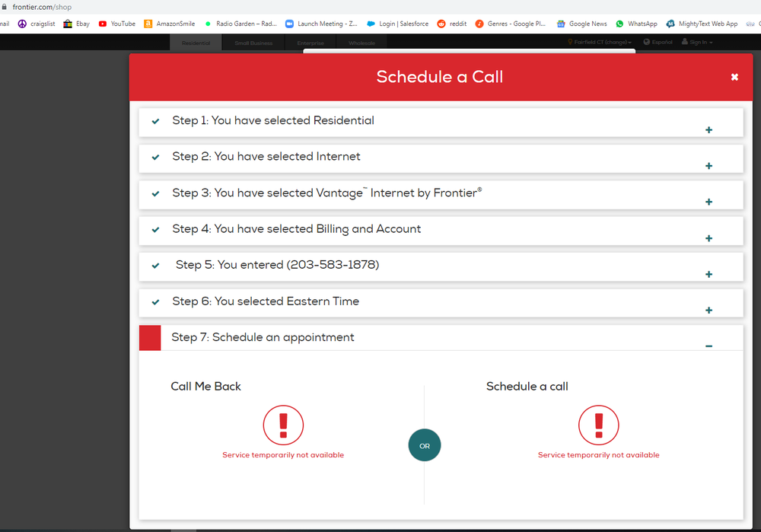Click Step 5: You entered (203-583-1878)
The width and height of the screenshot is (761, 532).
click(x=277, y=265)
